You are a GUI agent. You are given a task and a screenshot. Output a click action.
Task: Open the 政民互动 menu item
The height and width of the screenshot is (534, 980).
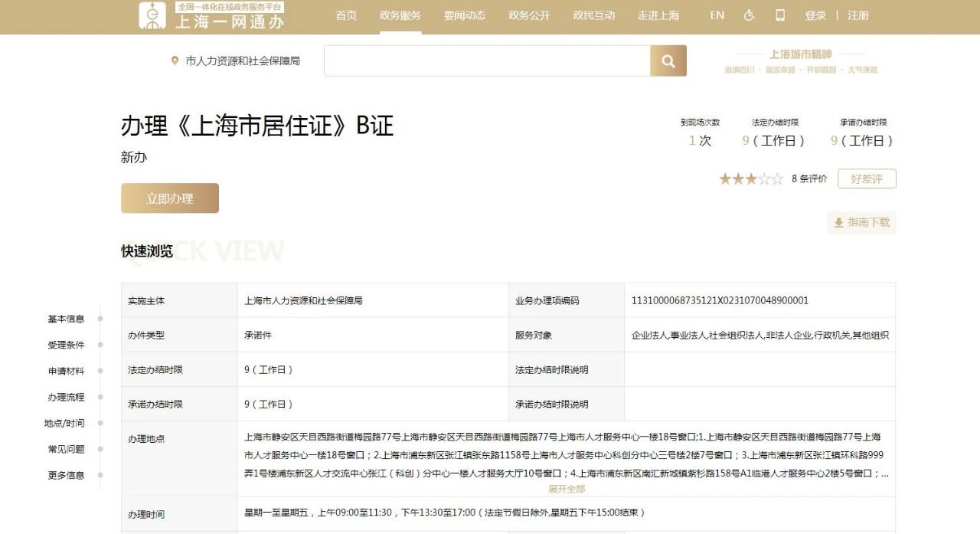coord(594,15)
